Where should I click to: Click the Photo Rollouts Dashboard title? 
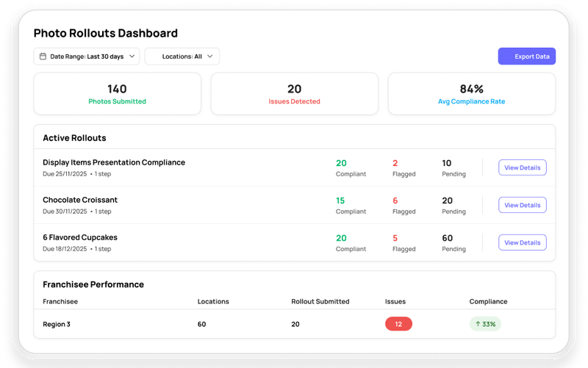106,33
